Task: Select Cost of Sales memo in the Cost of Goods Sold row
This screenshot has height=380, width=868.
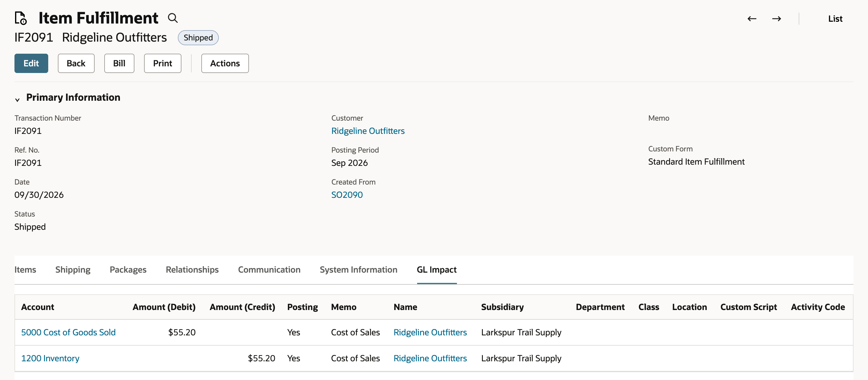Action: pos(356,332)
